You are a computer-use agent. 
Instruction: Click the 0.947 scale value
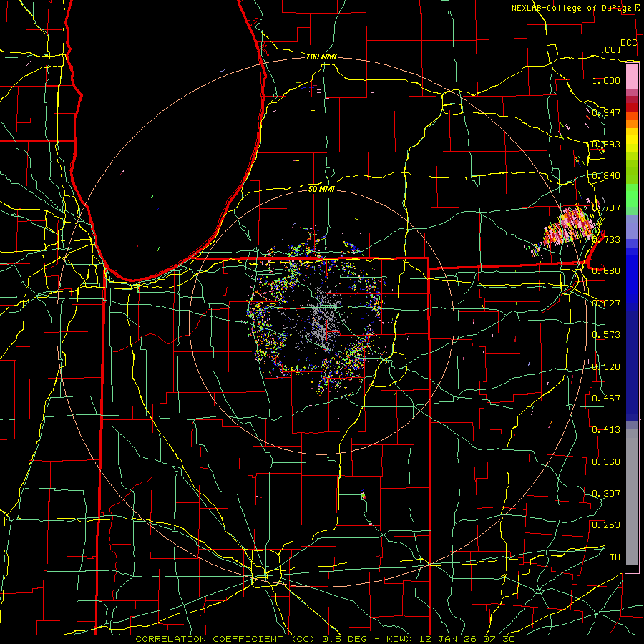pyautogui.click(x=606, y=112)
